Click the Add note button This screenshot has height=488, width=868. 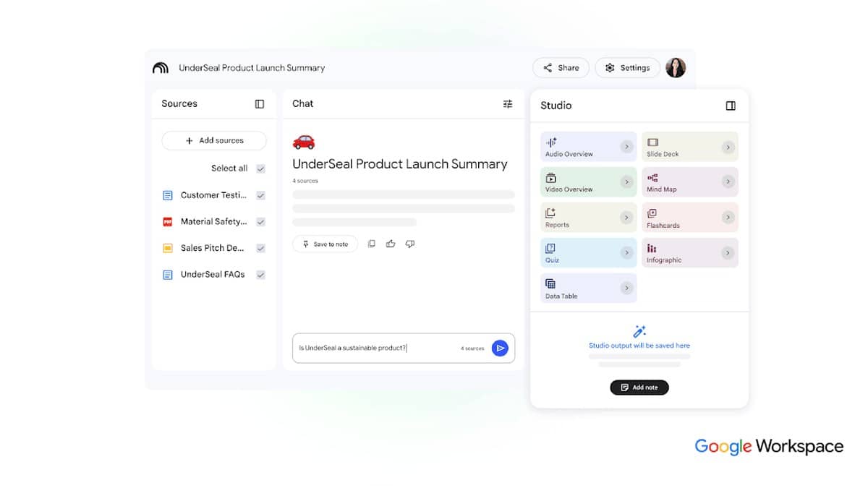[639, 388]
